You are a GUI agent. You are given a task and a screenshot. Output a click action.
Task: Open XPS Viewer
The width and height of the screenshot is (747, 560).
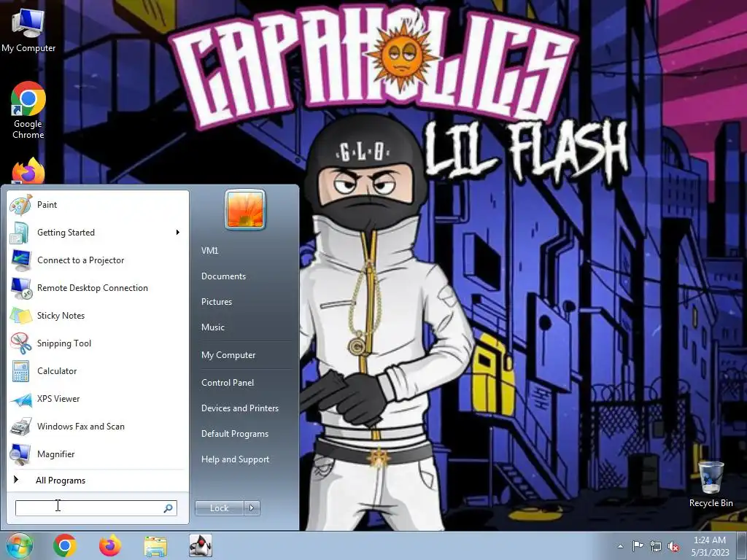(98, 399)
